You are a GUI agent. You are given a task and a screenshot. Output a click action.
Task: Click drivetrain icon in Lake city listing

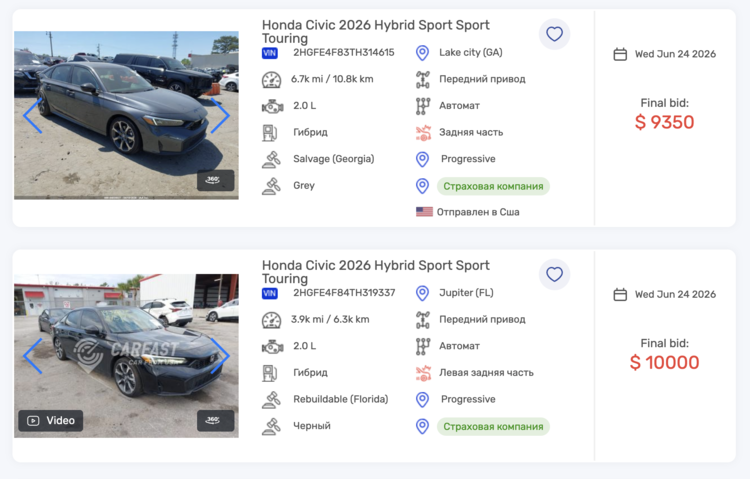point(423,79)
